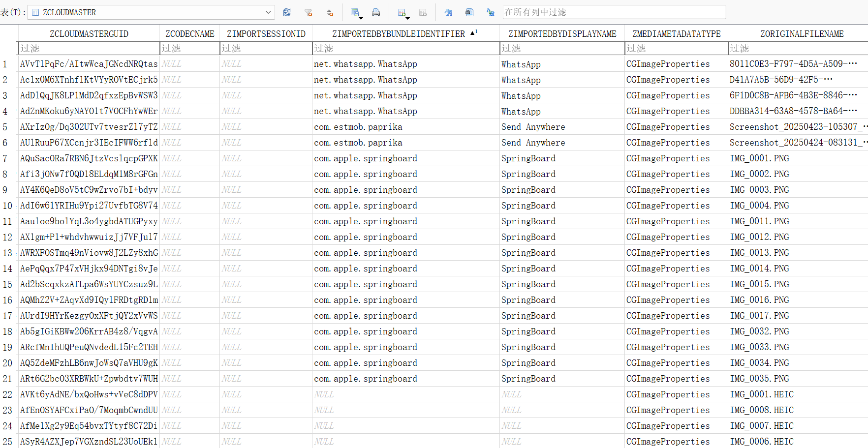Select CGImageProperties cell in row 20
The image size is (868, 448).
pos(677,363)
